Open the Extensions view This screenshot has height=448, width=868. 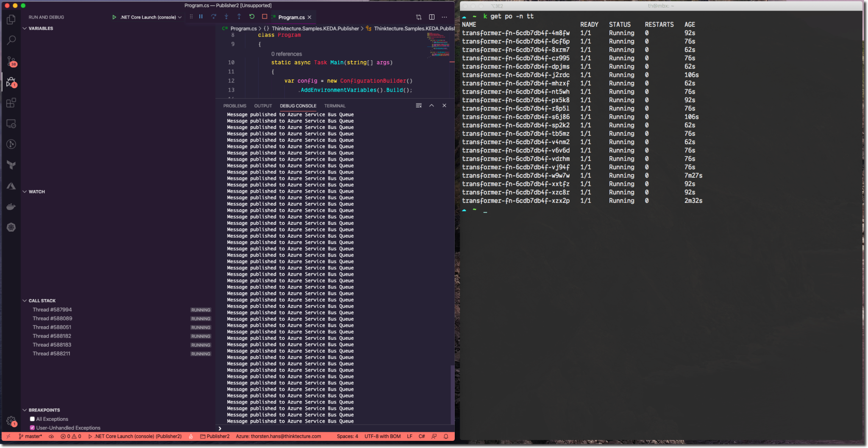tap(11, 102)
